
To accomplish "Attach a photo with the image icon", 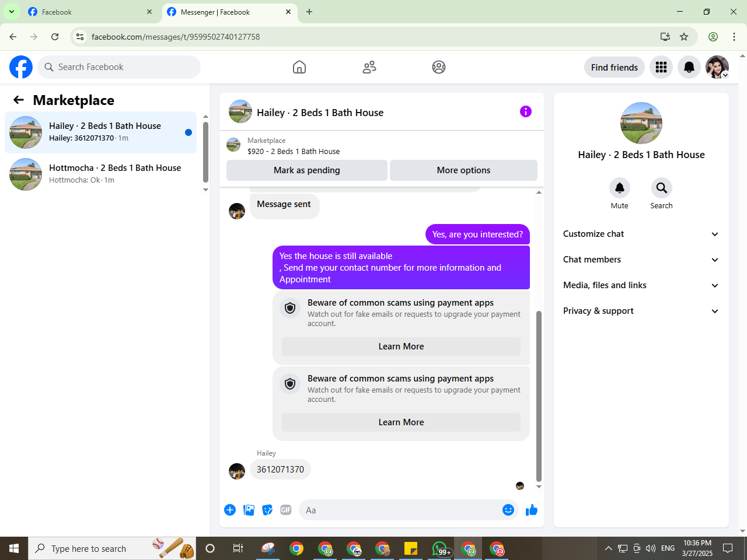I will [x=249, y=510].
